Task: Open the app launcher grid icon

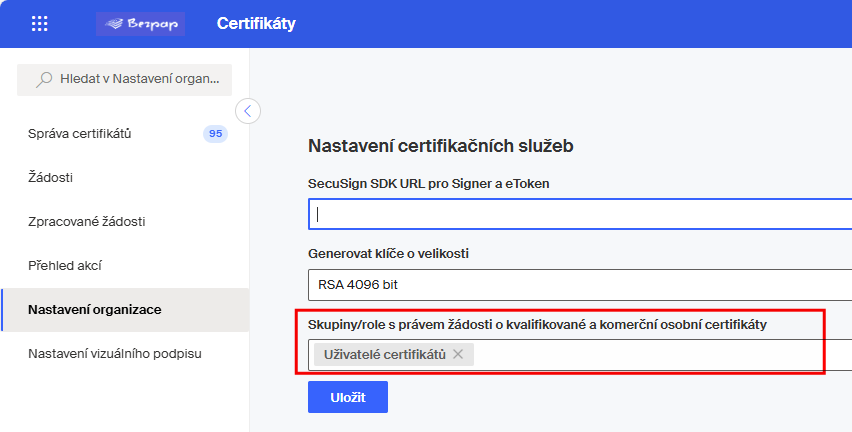Action: coord(40,24)
